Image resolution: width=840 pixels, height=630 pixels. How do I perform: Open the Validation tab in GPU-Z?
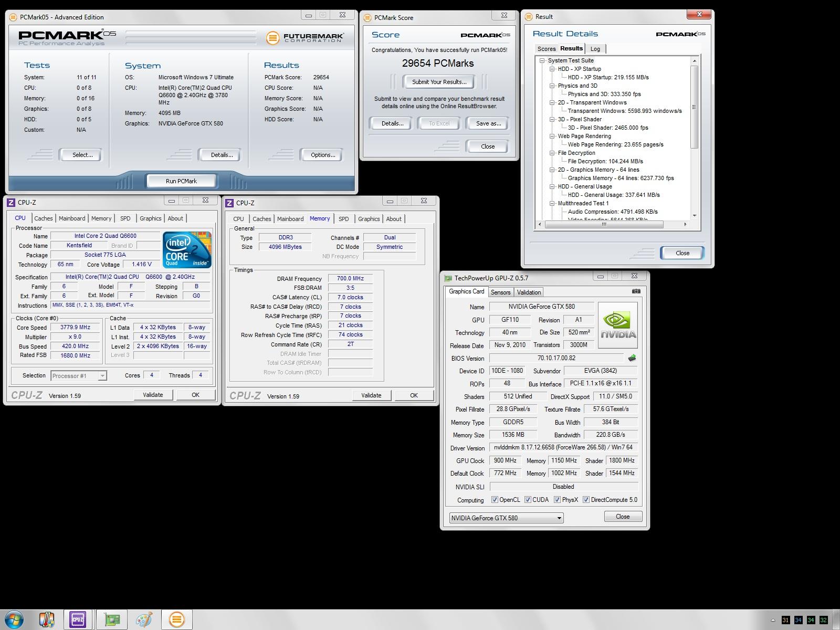(x=529, y=292)
